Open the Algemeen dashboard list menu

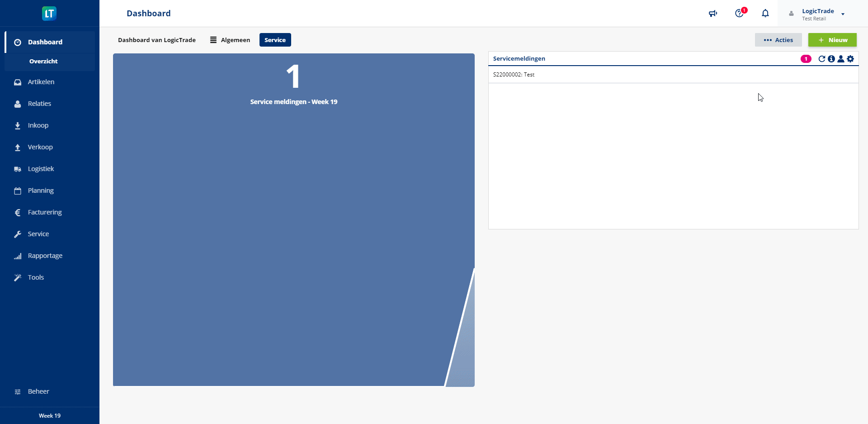pyautogui.click(x=230, y=40)
